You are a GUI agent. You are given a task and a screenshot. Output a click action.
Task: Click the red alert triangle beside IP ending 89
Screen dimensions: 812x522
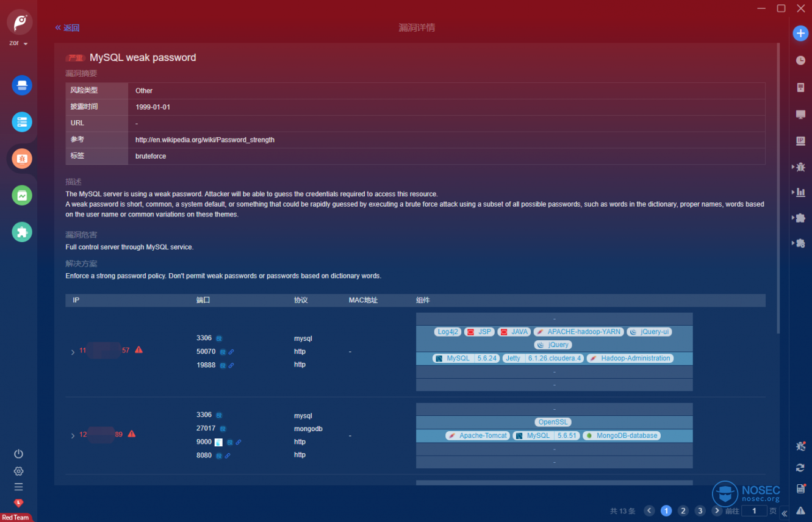pyautogui.click(x=132, y=434)
